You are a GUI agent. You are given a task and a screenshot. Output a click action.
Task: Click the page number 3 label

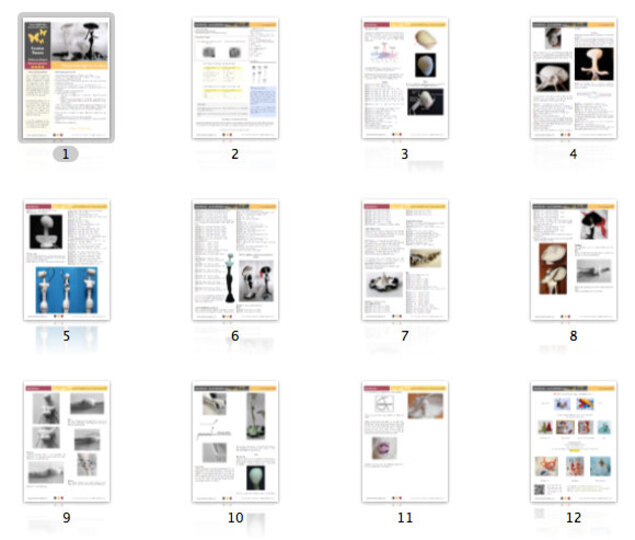tap(404, 154)
